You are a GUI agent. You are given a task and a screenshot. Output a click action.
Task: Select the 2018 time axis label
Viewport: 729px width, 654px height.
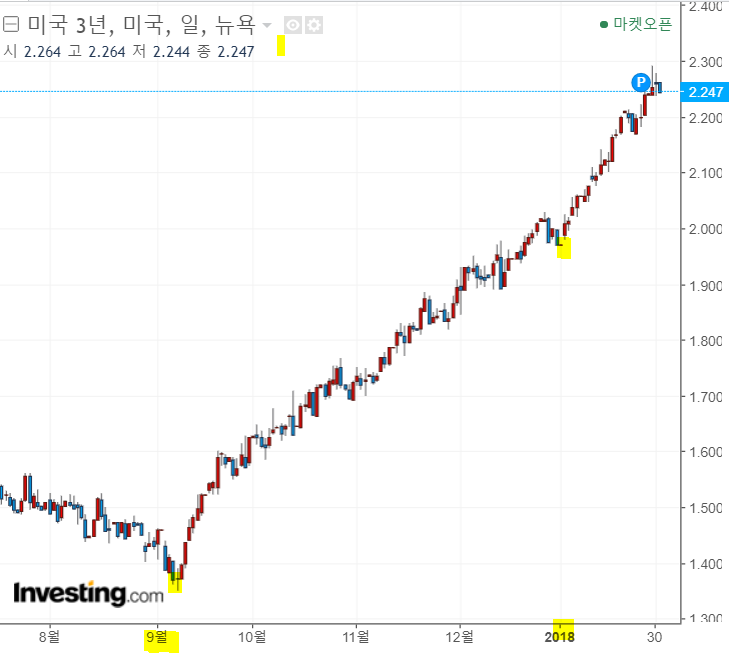click(559, 636)
